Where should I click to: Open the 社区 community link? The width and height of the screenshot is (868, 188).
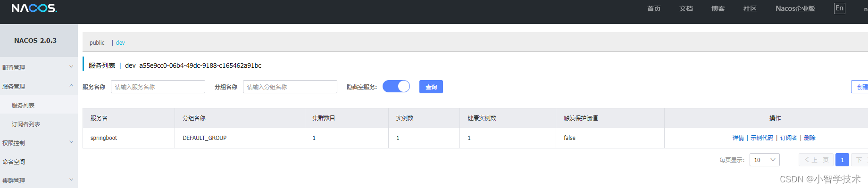pos(750,8)
